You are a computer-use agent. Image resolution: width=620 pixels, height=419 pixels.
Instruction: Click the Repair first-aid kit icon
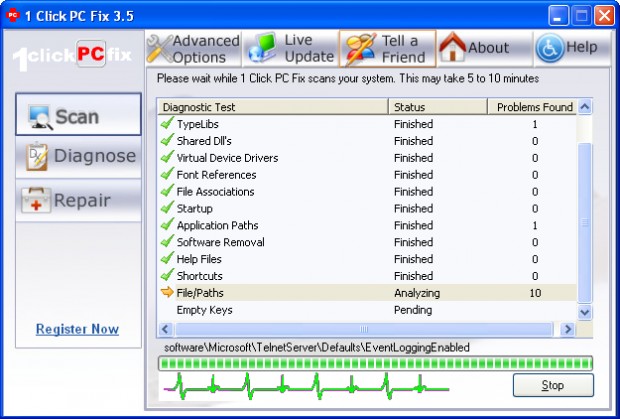tap(36, 200)
